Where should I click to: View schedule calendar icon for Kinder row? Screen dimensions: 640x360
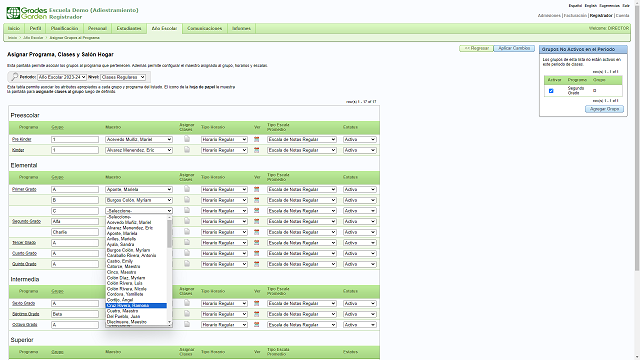(256, 150)
